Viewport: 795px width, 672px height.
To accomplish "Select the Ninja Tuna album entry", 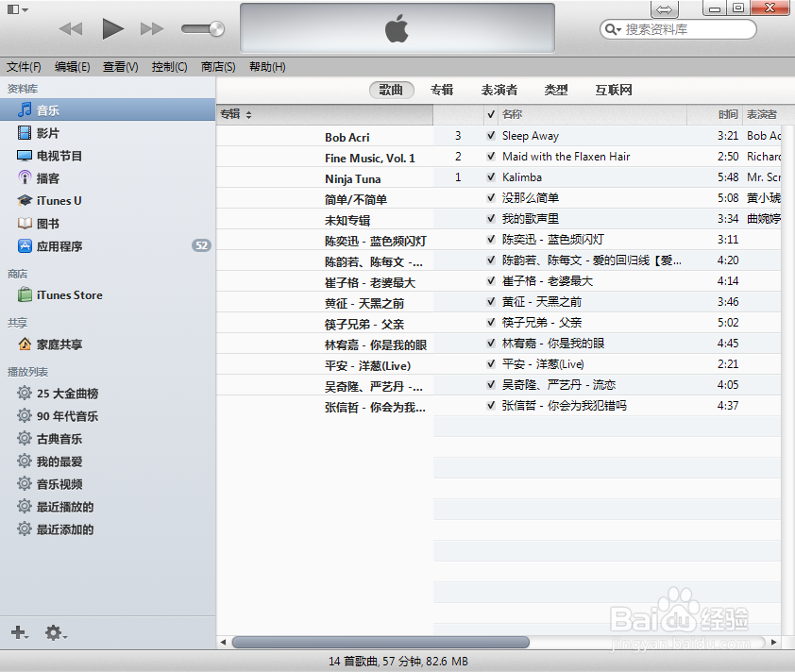I will [x=353, y=179].
